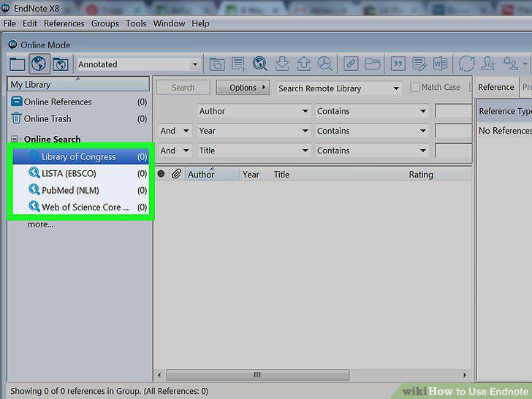Image resolution: width=532 pixels, height=399 pixels.
Task: Collapse the Online Search group
Action: (x=15, y=139)
